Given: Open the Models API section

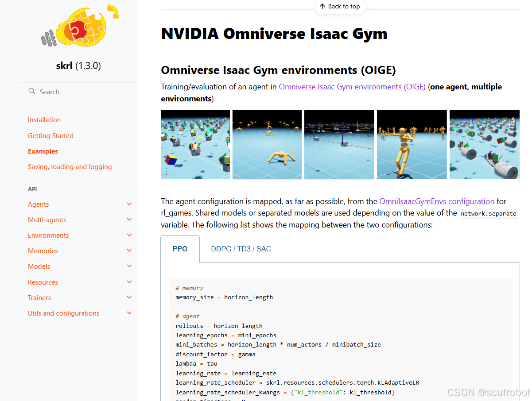Looking at the screenshot, I should 39,266.
